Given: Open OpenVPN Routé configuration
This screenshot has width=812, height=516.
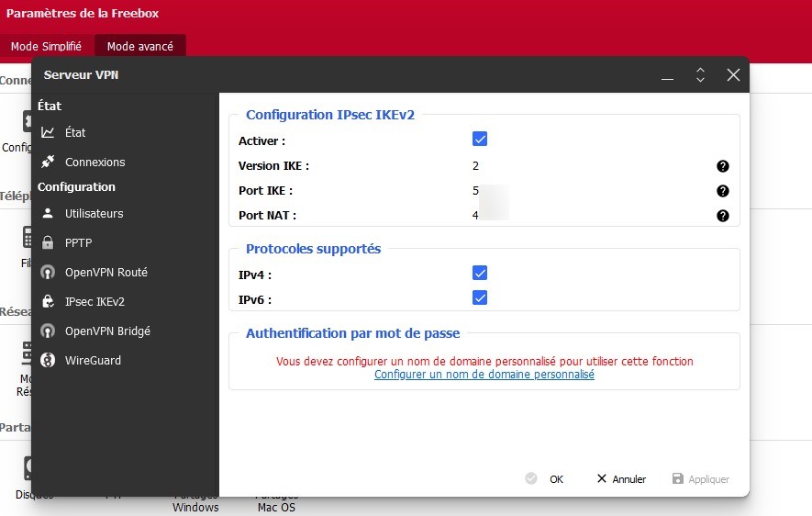Looking at the screenshot, I should tap(125, 273).
